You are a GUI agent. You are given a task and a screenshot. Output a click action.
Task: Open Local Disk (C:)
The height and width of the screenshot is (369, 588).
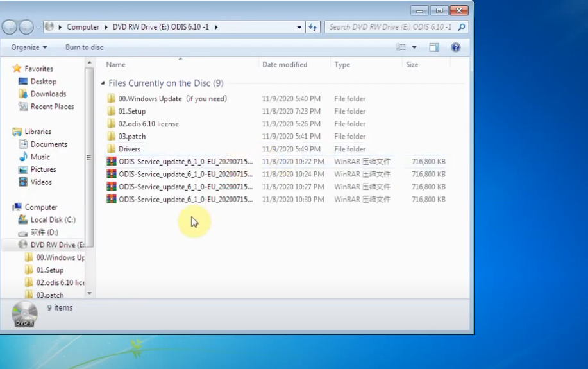click(x=53, y=219)
